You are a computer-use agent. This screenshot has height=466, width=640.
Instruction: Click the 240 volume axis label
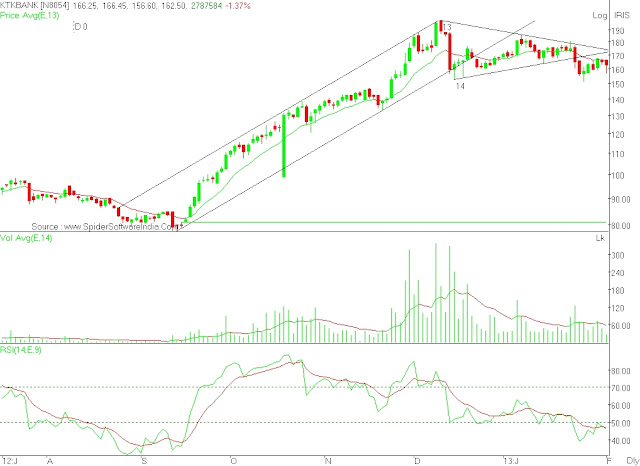(618, 273)
